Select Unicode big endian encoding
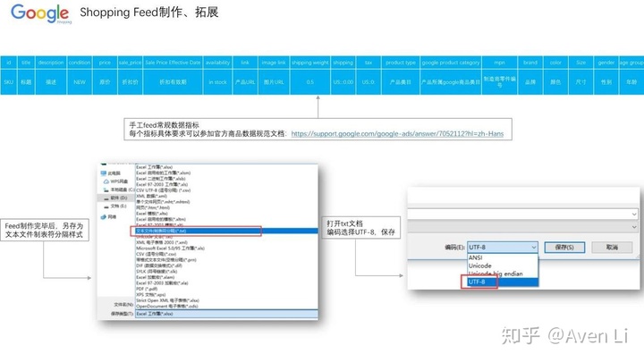Image resolution: width=644 pixels, height=362 pixels. (496, 274)
